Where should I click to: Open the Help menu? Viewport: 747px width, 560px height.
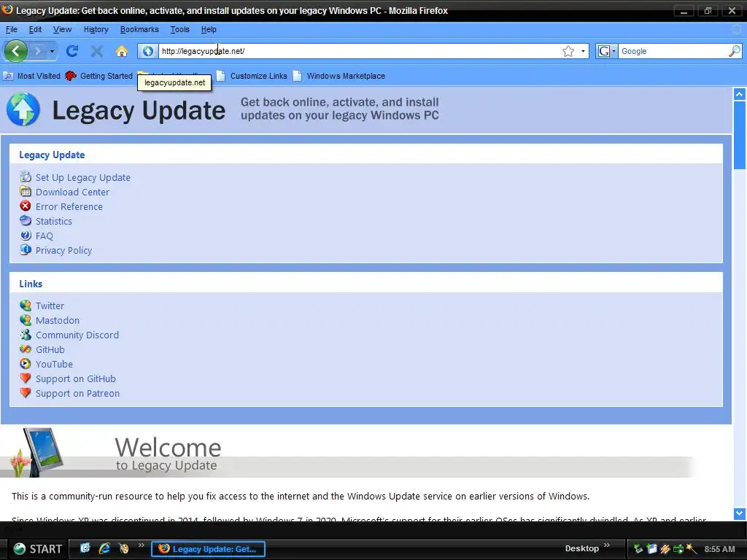tap(208, 29)
